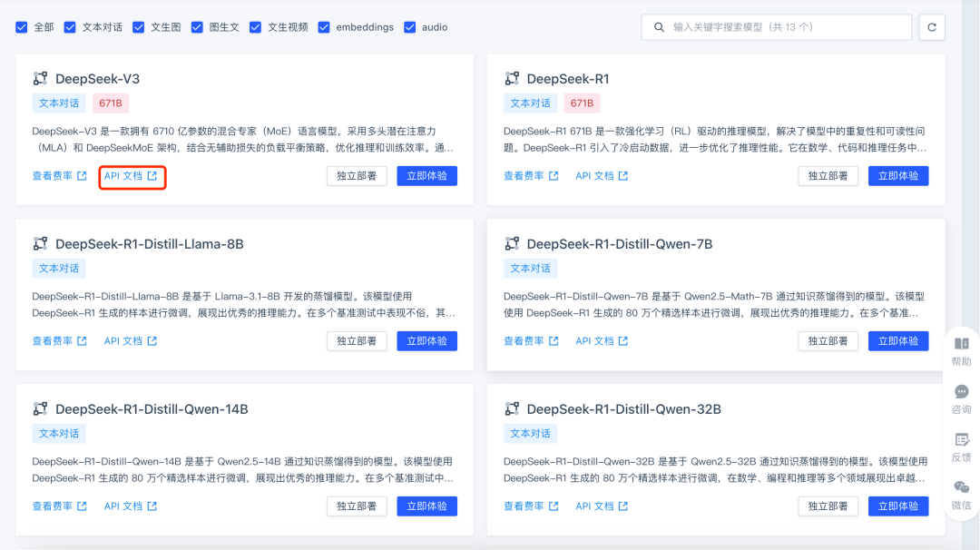Screen dimensions: 980x550
Task: Open API 文档 link for DeepSeek-V3
Action: pyautogui.click(x=131, y=176)
